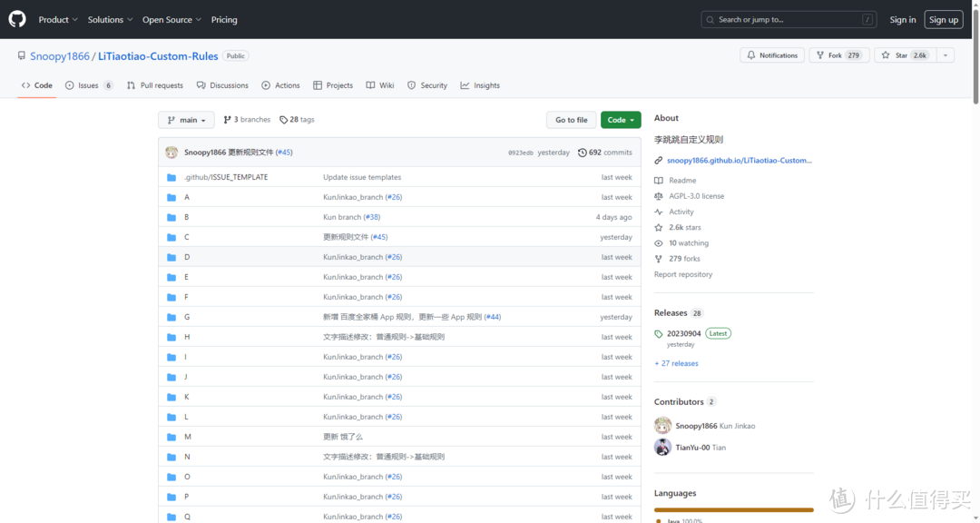
Task: Open the folder named H
Action: click(187, 337)
